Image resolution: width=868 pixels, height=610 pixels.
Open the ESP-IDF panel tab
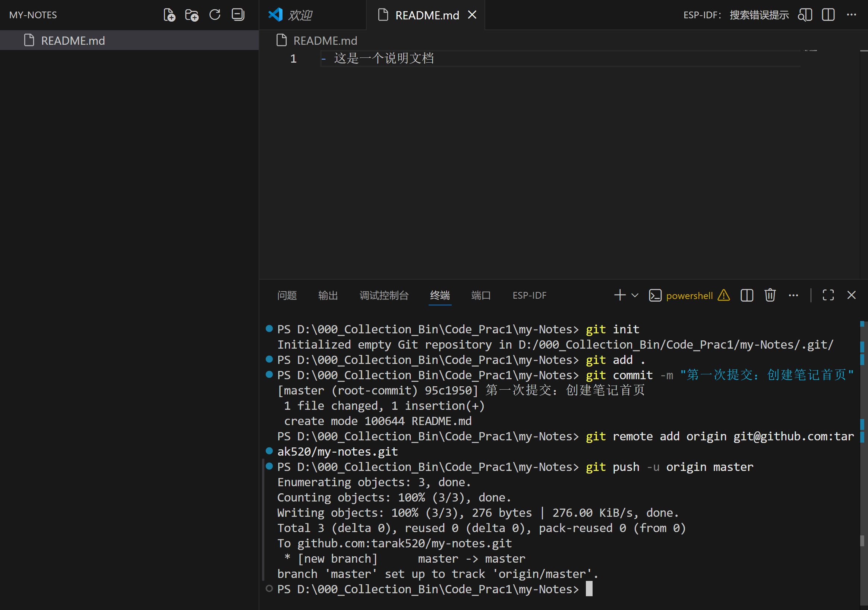tap(529, 295)
